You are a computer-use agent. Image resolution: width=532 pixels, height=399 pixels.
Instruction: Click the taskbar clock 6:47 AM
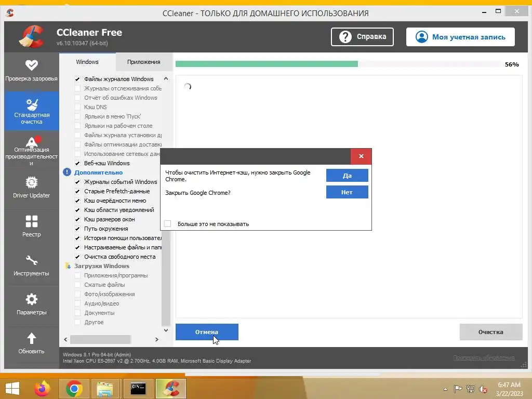coord(509,385)
